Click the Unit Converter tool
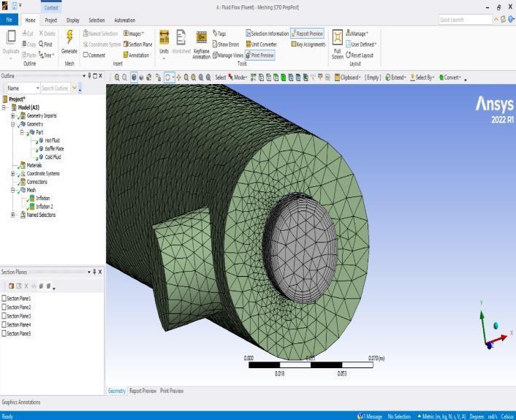Viewport: 516px width, 420px height. tap(264, 44)
